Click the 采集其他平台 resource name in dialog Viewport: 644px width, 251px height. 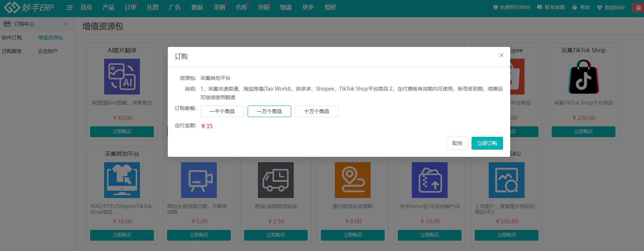click(x=215, y=78)
